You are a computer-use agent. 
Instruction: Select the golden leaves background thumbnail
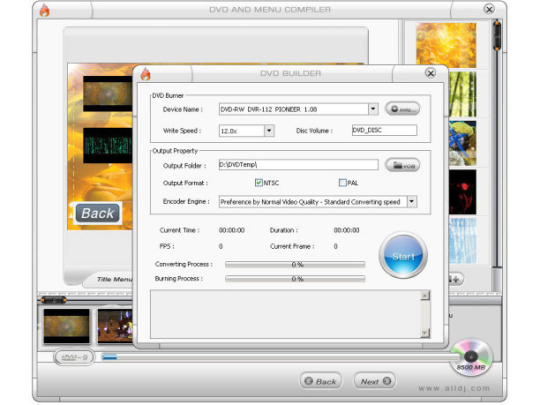click(x=446, y=44)
